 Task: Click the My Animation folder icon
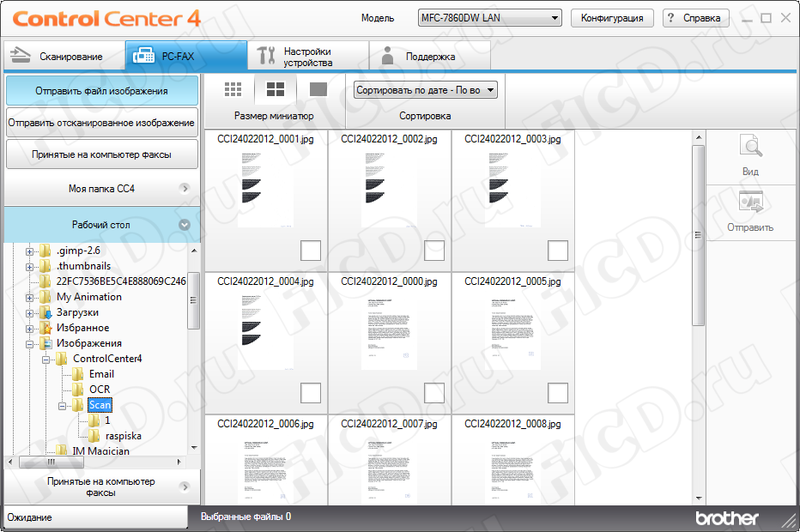tap(45, 297)
